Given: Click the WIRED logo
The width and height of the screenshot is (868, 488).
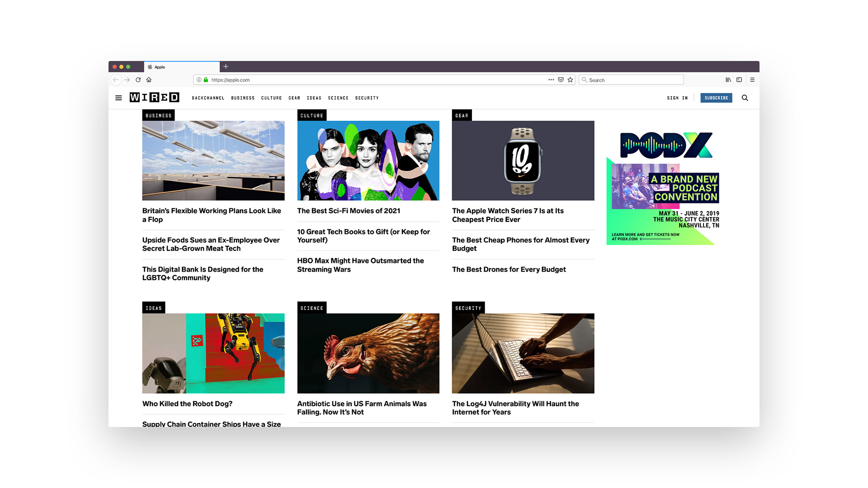Looking at the screenshot, I should (154, 98).
